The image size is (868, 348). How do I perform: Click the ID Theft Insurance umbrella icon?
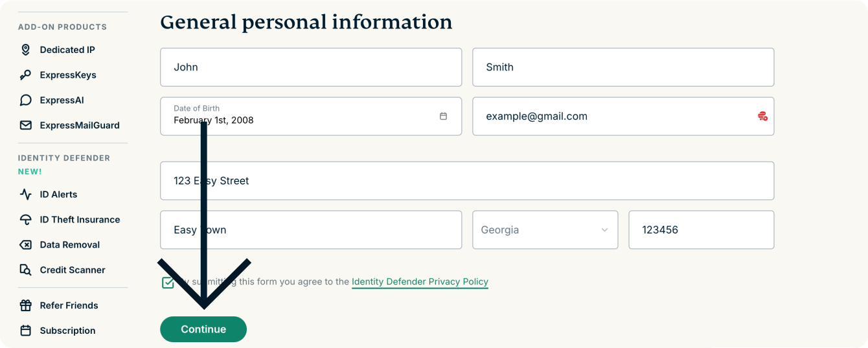[x=25, y=219]
